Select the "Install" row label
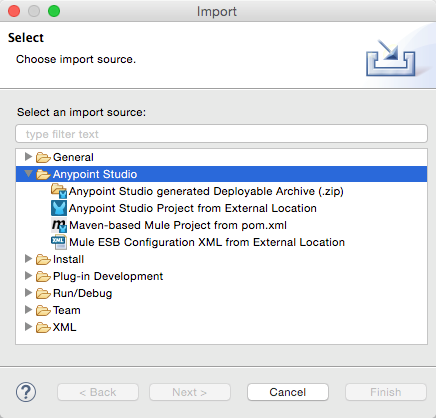 click(x=68, y=259)
